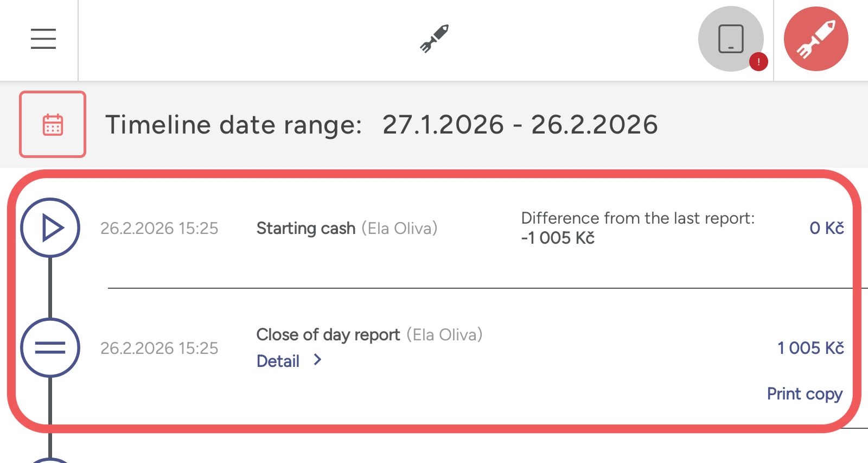The height and width of the screenshot is (463, 868).
Task: Open the hamburger menu
Action: click(43, 39)
